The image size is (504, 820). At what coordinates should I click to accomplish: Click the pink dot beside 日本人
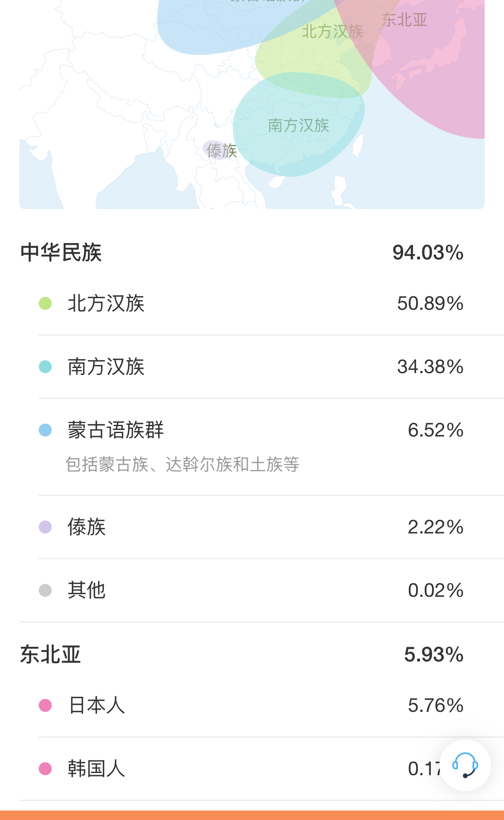(x=45, y=705)
